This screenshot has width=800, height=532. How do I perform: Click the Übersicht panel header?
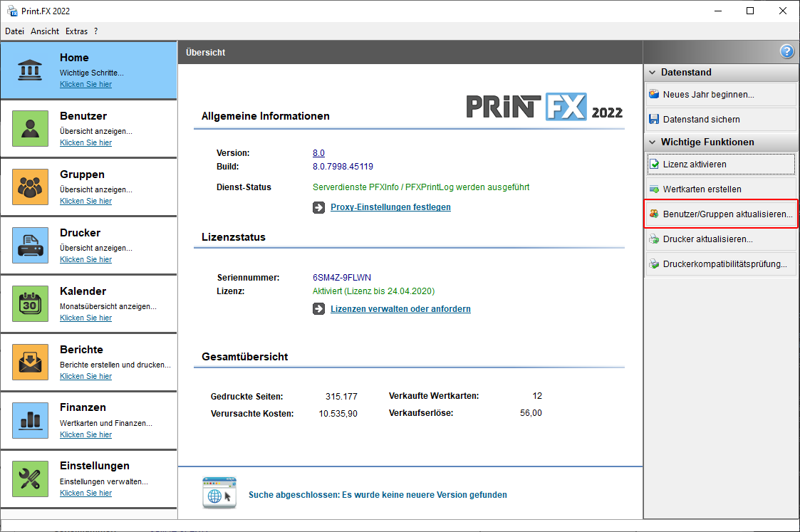coord(410,53)
